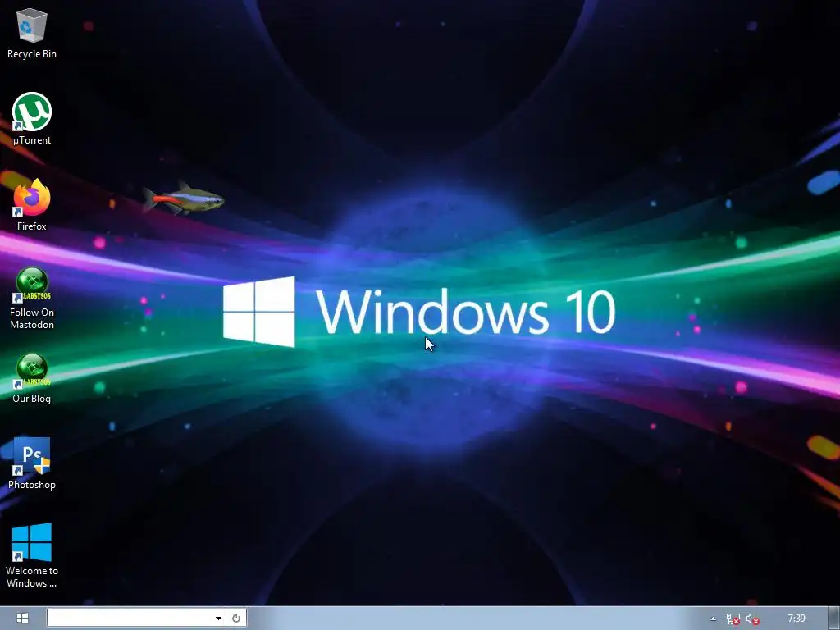840x630 pixels.
Task: Open the Photoshop desktop shortcut
Action: [x=32, y=456]
